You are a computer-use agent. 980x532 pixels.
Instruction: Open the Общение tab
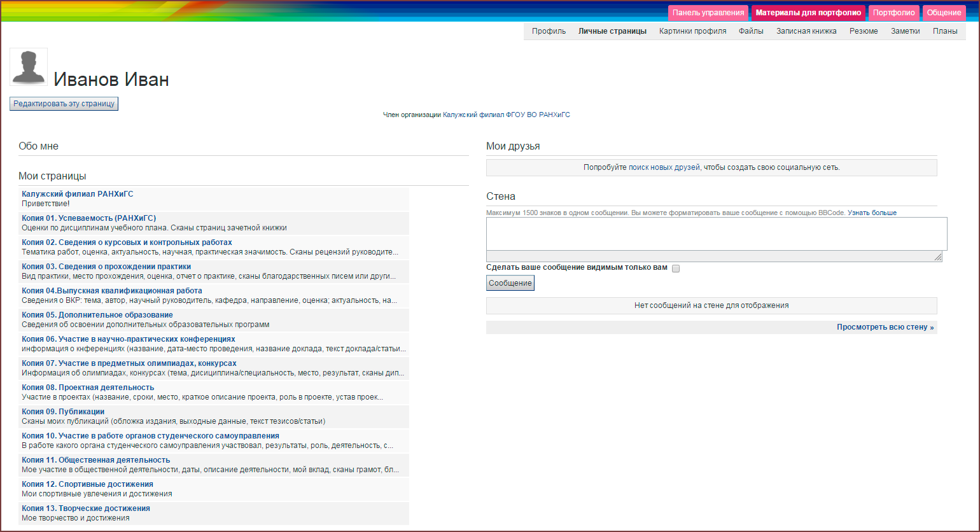point(944,13)
